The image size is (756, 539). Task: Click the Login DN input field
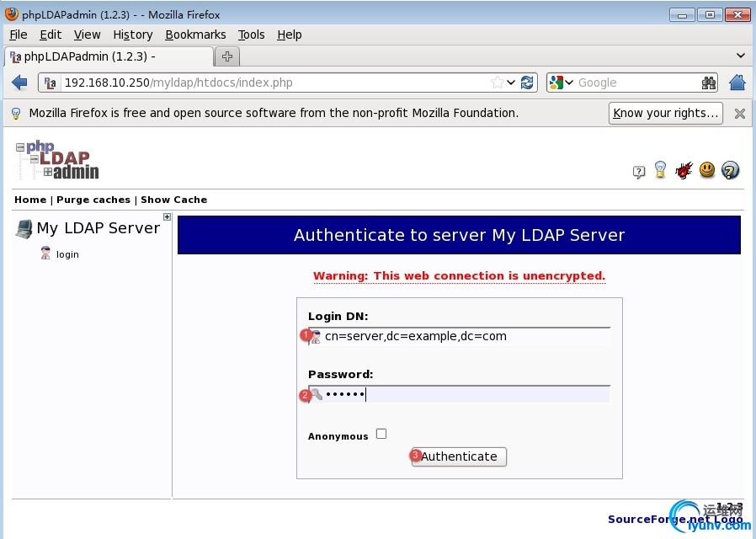460,337
